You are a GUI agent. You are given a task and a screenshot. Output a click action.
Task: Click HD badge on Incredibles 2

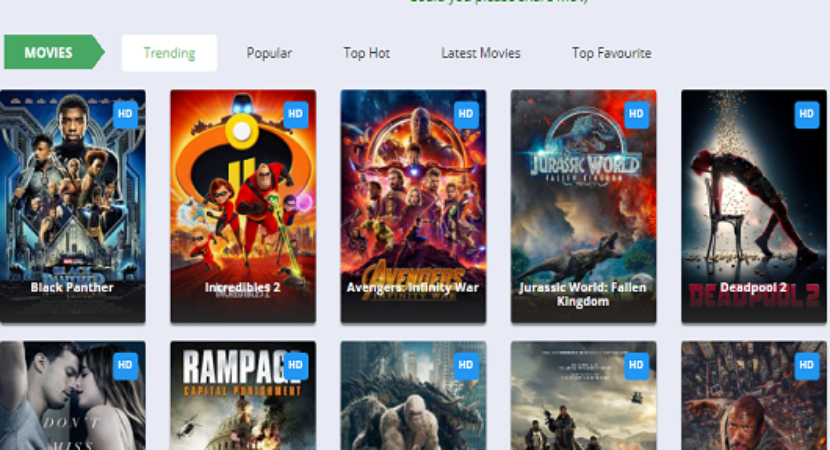296,114
